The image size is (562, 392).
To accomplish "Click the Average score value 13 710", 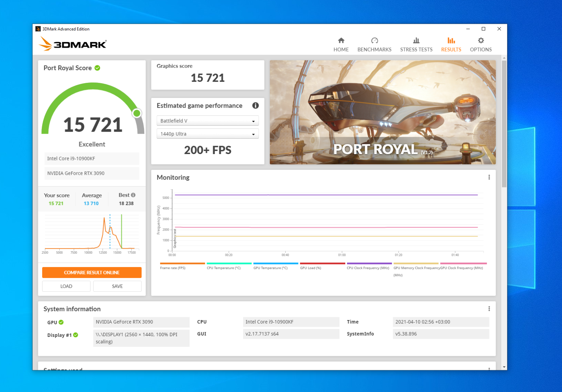I will pos(91,203).
